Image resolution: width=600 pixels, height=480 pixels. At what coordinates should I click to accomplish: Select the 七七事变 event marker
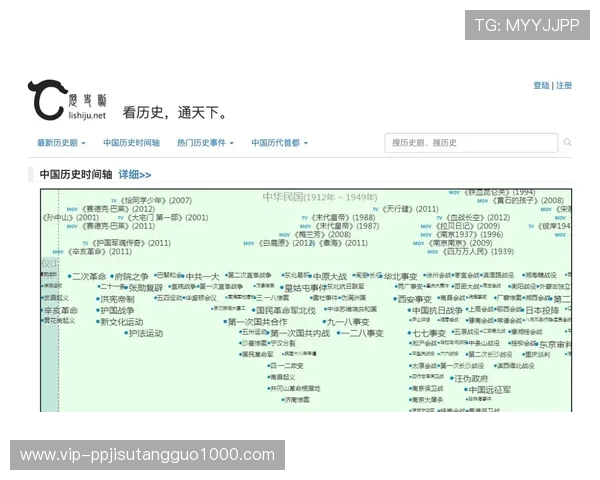429,333
